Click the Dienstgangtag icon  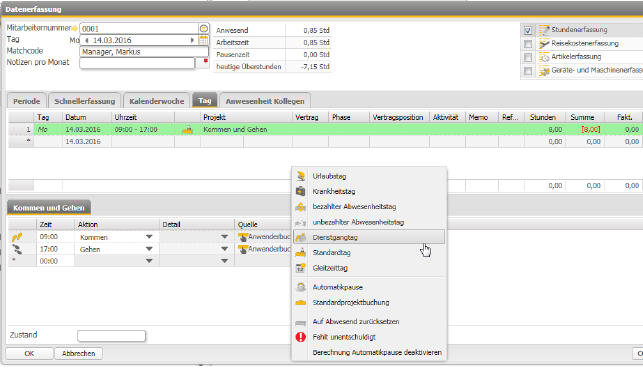[x=301, y=237]
